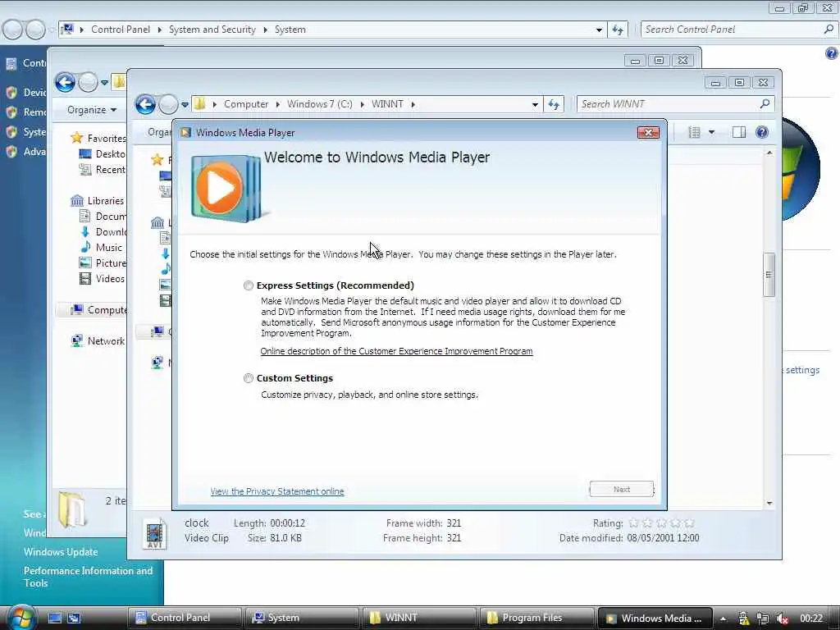Click WINNT window vertical scrollbar thumb

[769, 274]
